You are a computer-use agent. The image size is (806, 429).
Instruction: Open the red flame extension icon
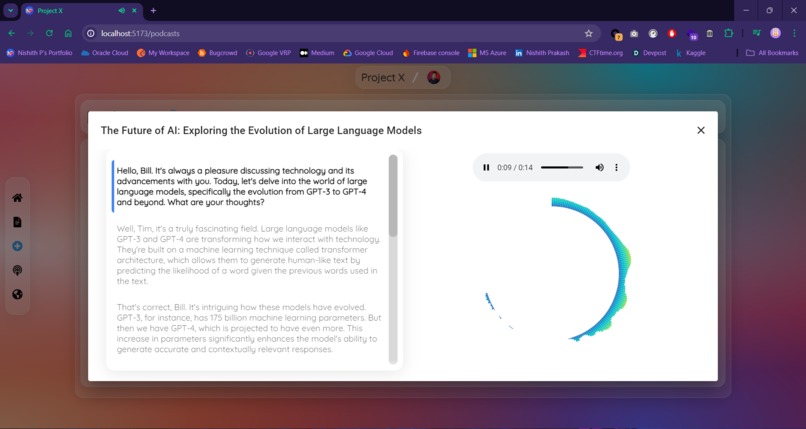click(671, 33)
